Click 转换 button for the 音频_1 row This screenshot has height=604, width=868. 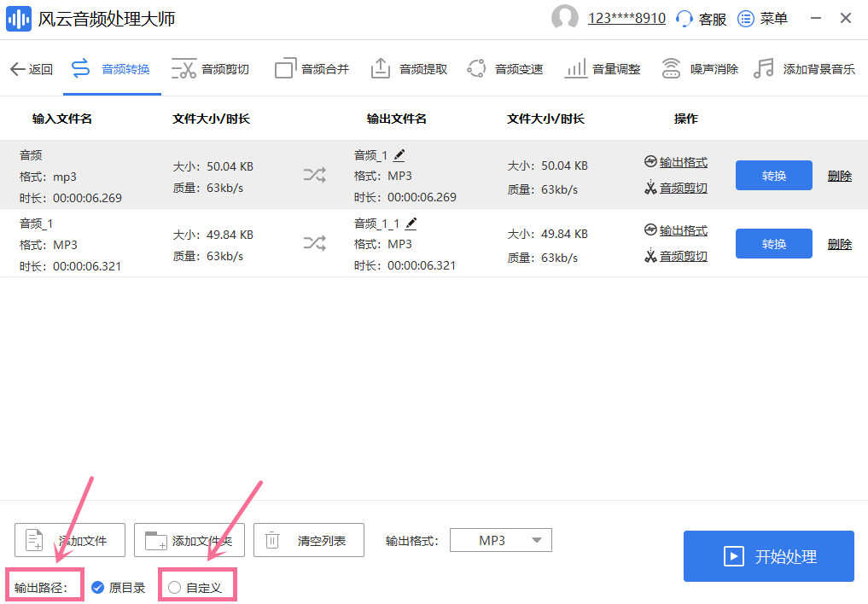(774, 243)
